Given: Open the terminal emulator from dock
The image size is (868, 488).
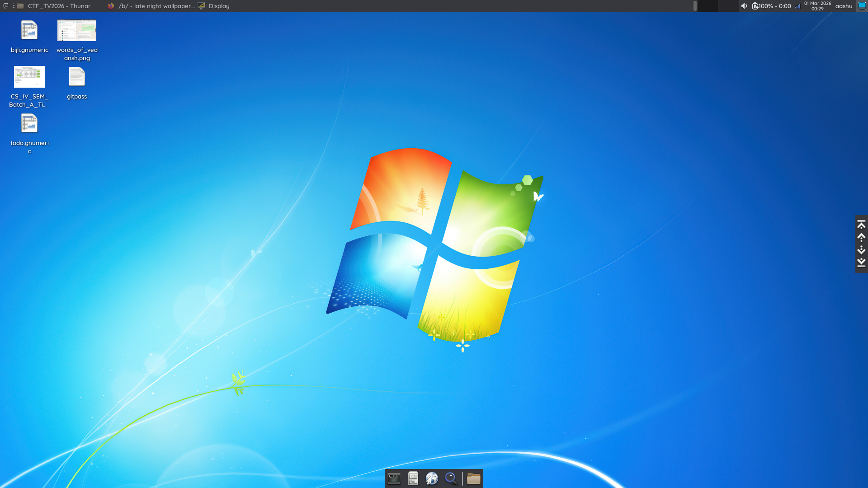Looking at the screenshot, I should point(394,479).
